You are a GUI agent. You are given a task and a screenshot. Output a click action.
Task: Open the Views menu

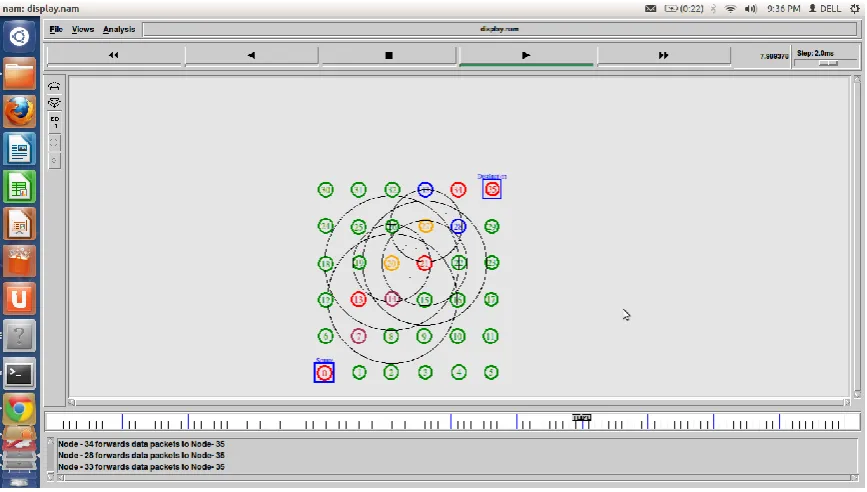(x=83, y=29)
